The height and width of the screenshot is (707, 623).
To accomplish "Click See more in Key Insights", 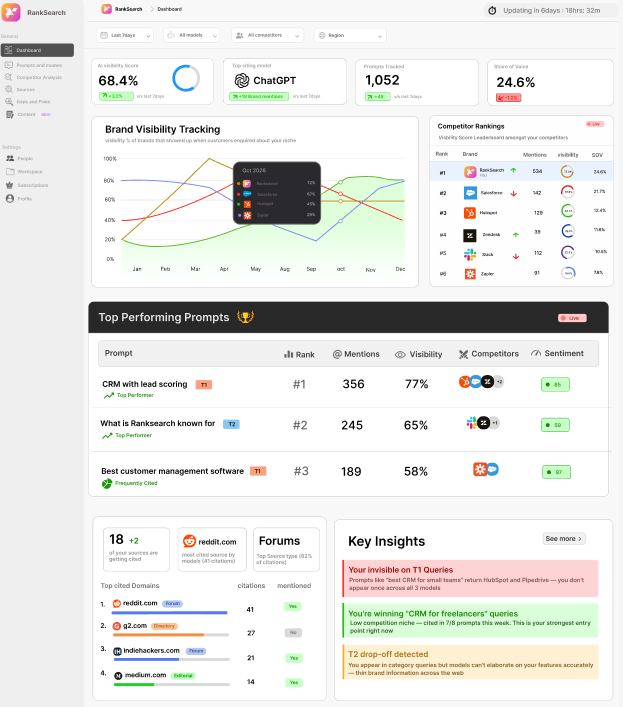I will [563, 539].
